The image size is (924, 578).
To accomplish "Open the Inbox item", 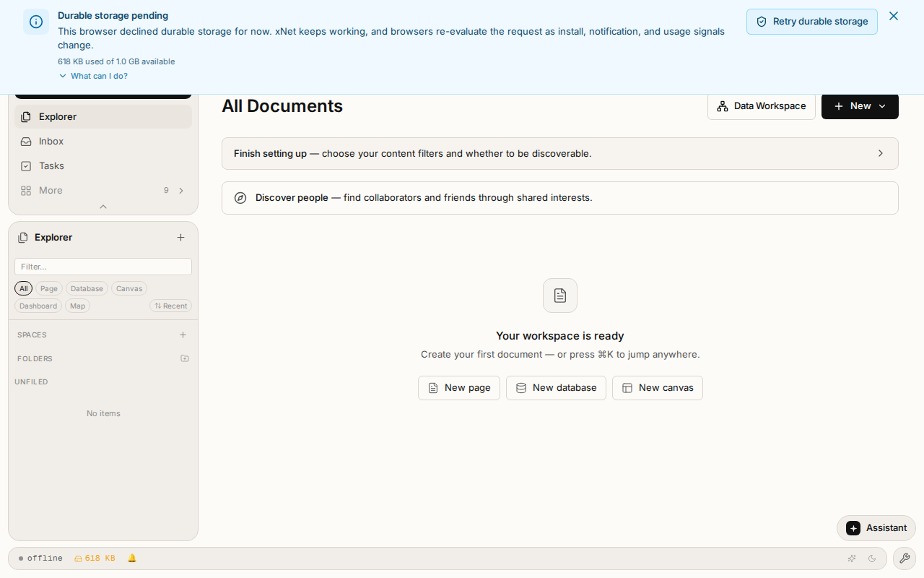I will (x=103, y=142).
